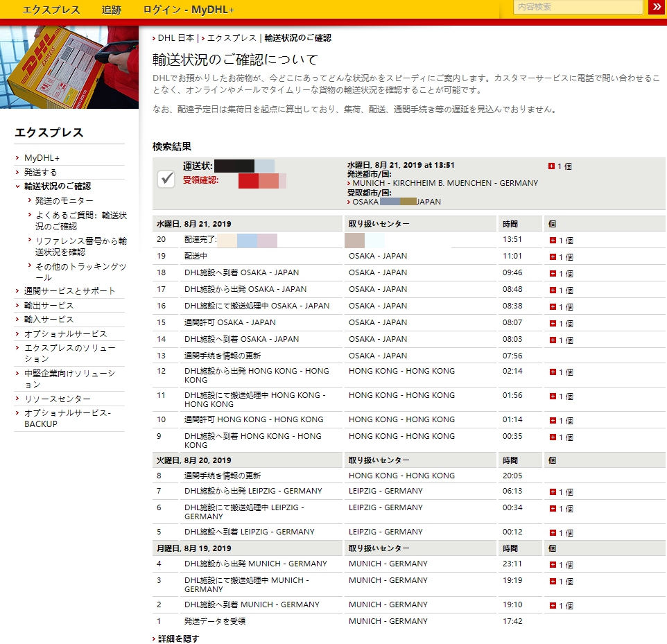The width and height of the screenshot is (667, 644).
Task: Select 輸出サービス in the sidebar
Action: tap(49, 306)
